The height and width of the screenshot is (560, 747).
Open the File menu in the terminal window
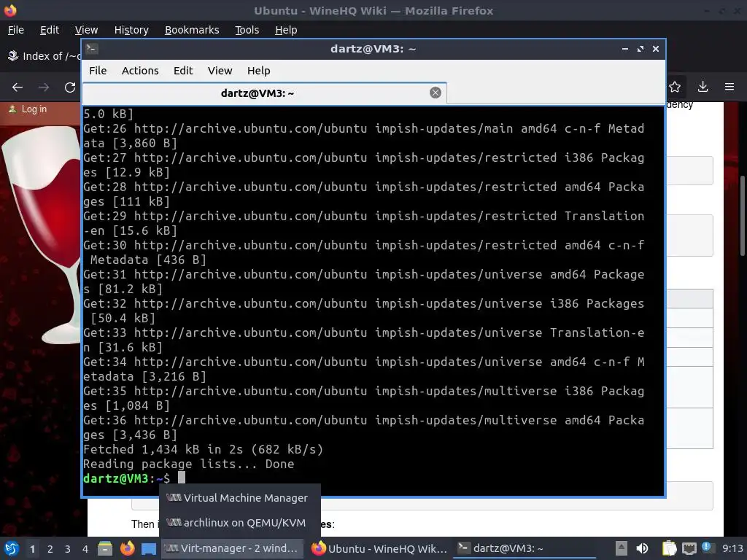[98, 71]
